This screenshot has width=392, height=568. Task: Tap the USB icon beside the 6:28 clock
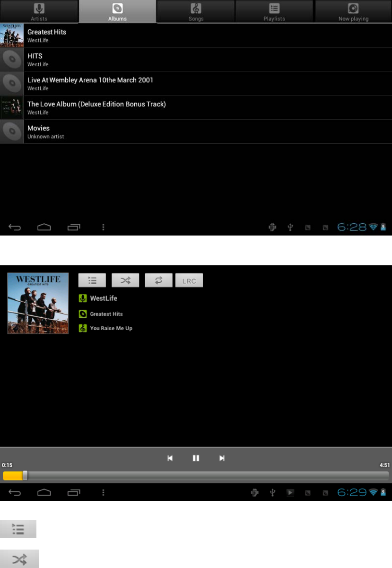290,227
